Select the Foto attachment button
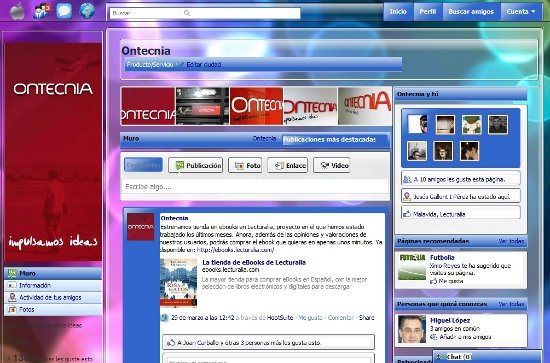This screenshot has width=550, height=363. pos(245,166)
